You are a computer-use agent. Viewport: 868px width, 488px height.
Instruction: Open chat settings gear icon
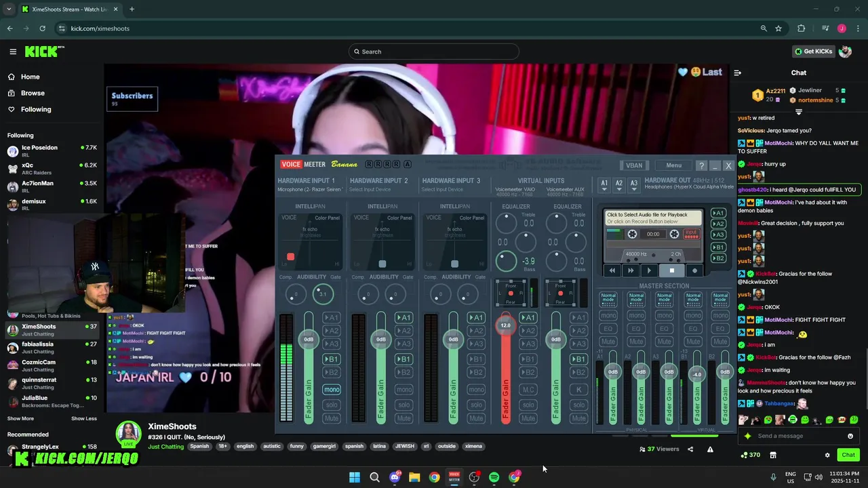pos(827,455)
